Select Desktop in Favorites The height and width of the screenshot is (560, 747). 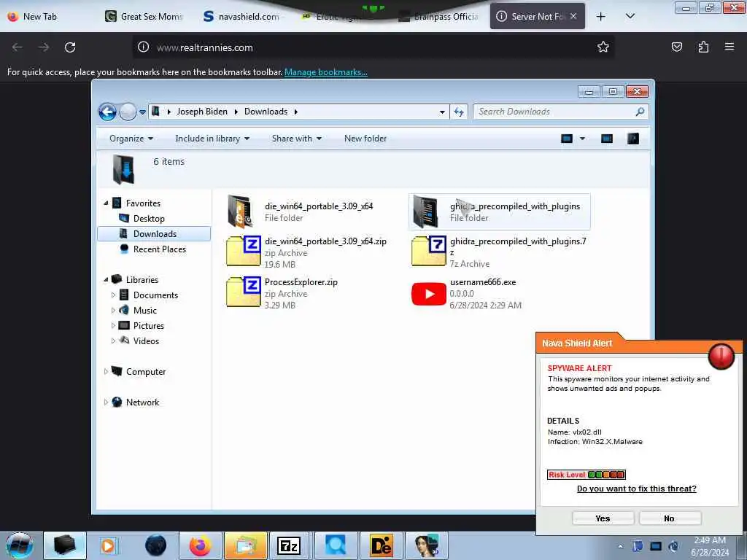click(x=149, y=219)
